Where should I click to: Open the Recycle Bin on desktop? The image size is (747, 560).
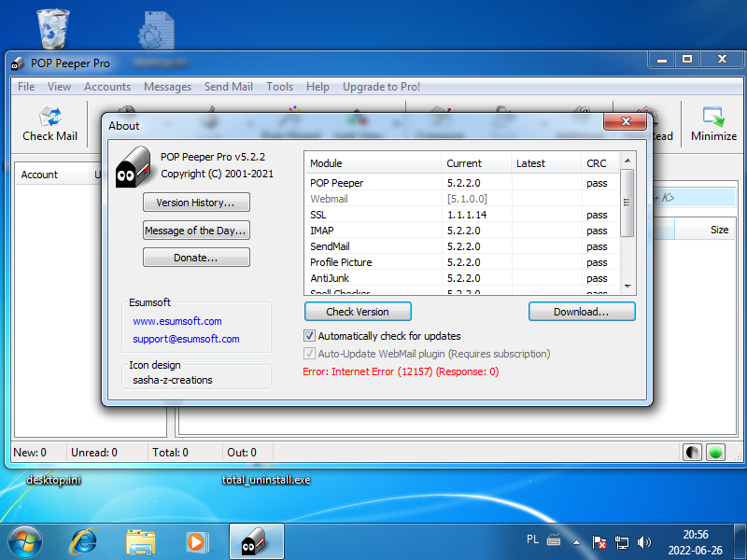pyautogui.click(x=53, y=29)
